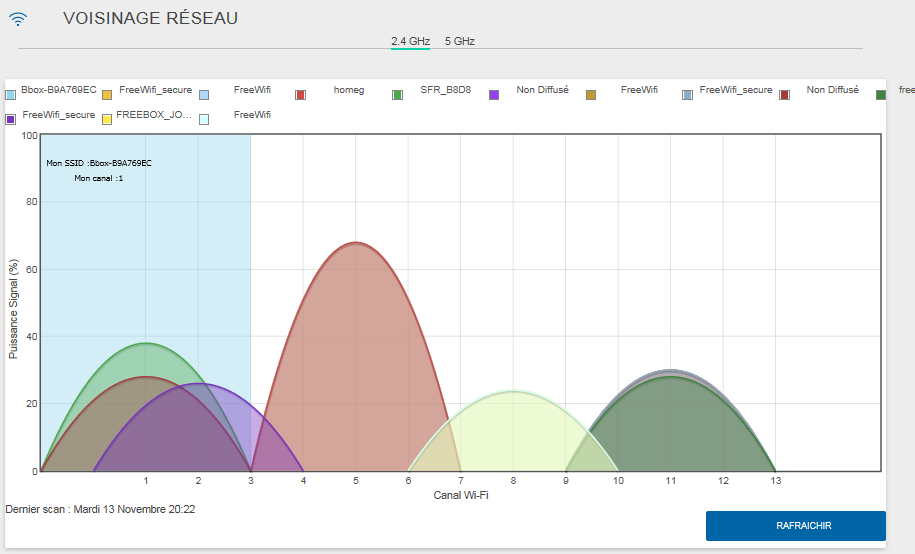
Task: Click the dark red Non Diffusé swatch
Action: (x=785, y=94)
